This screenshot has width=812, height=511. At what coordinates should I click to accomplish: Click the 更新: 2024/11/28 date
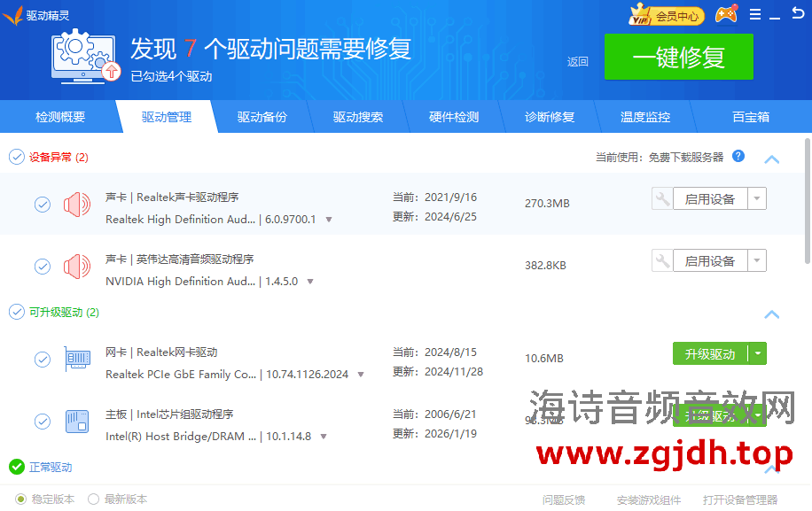[x=438, y=372]
